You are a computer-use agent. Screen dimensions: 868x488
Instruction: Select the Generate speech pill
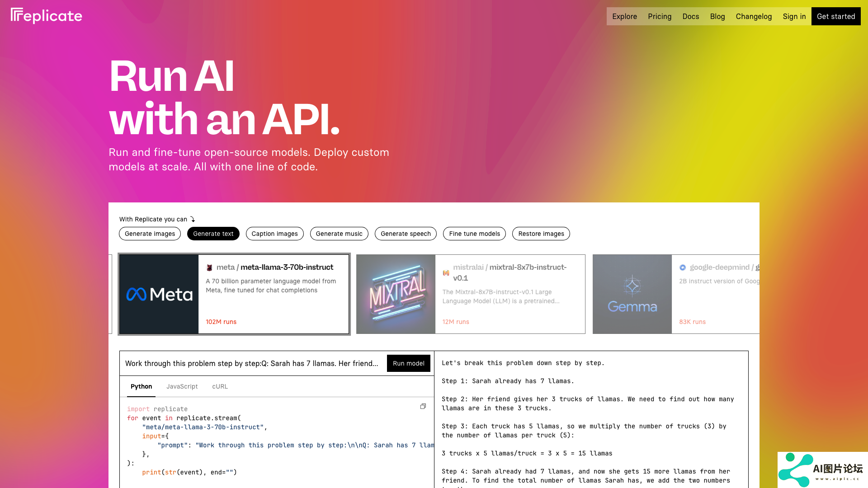click(x=406, y=234)
